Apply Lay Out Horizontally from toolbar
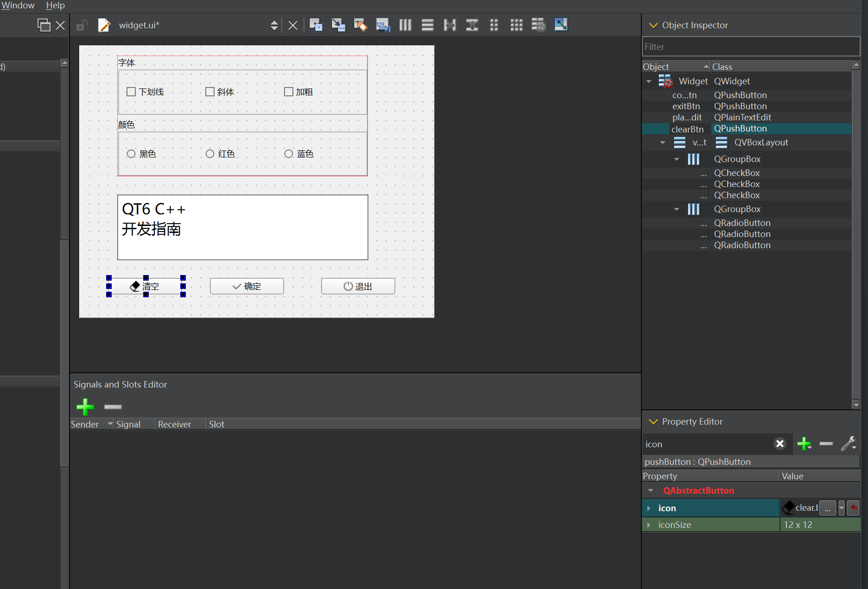Screen dimensions: 868x589 tap(405, 25)
